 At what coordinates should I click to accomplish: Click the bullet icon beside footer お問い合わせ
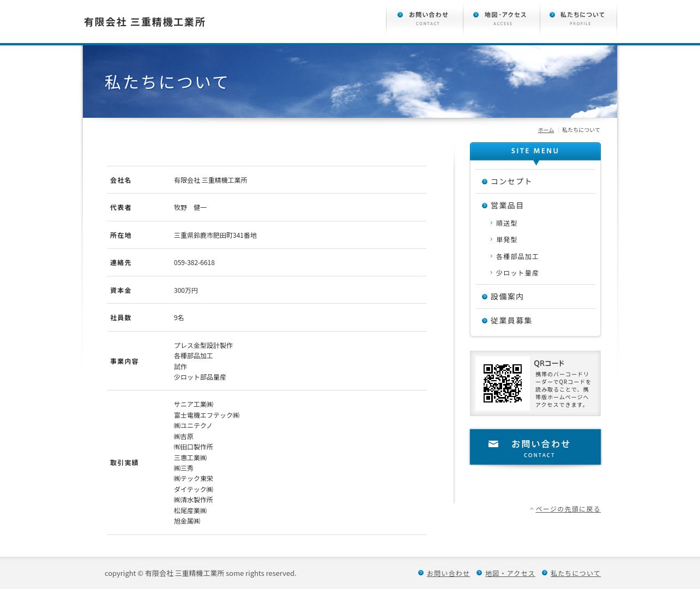(421, 573)
